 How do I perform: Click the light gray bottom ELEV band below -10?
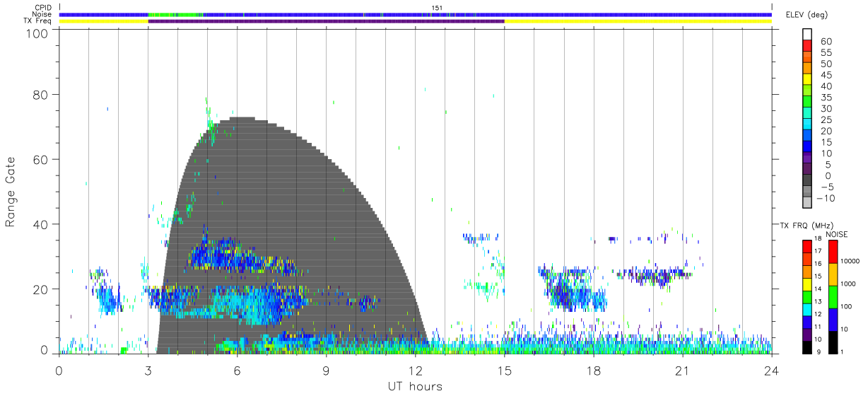tap(808, 203)
